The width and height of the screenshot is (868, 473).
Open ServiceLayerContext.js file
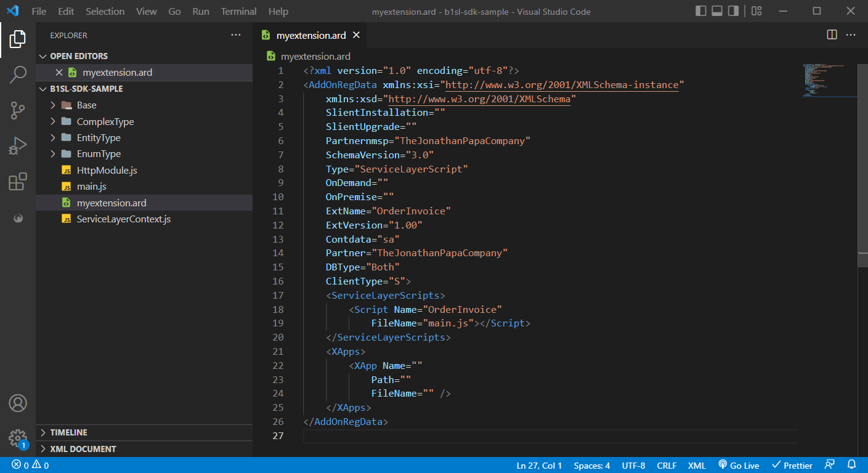coord(144,219)
